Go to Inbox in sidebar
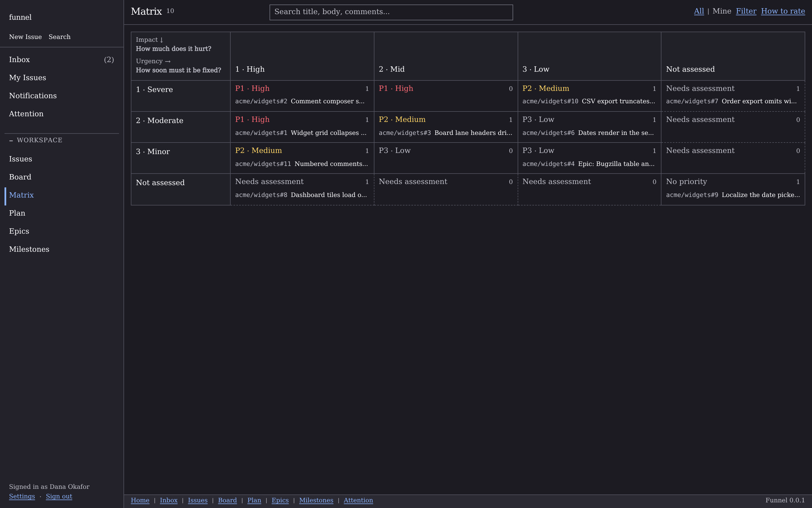The width and height of the screenshot is (812, 508). click(x=61, y=60)
